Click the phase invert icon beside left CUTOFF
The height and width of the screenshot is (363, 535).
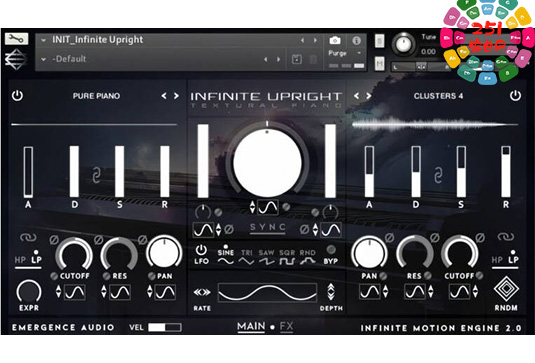54,240
